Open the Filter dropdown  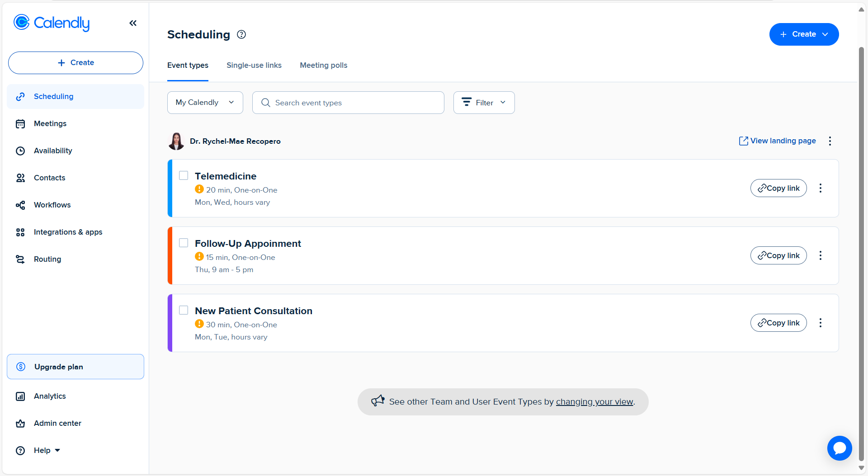point(484,103)
